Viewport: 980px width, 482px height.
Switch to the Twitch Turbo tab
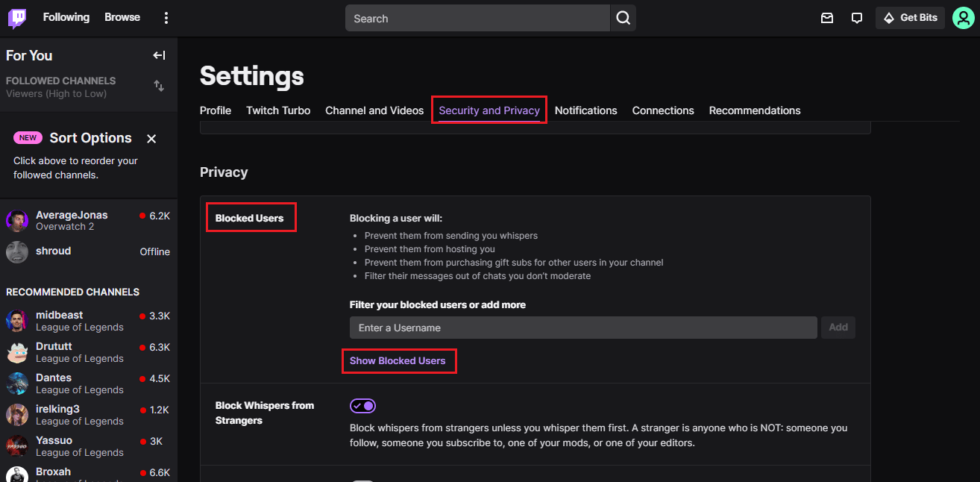[278, 110]
